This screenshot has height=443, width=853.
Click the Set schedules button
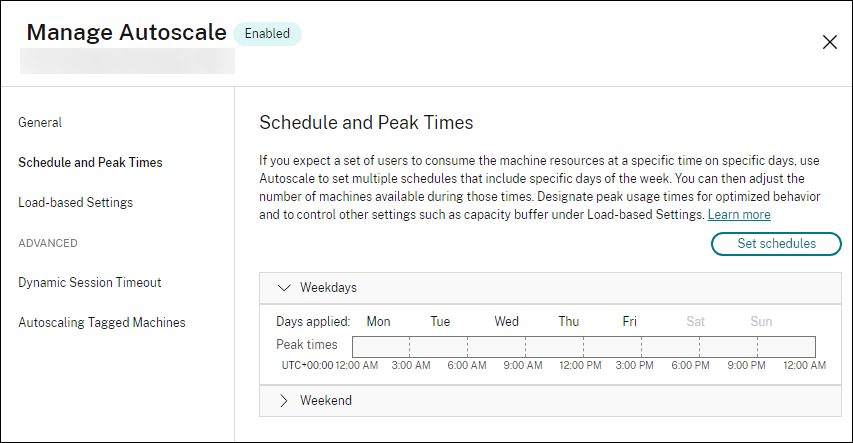[776, 243]
